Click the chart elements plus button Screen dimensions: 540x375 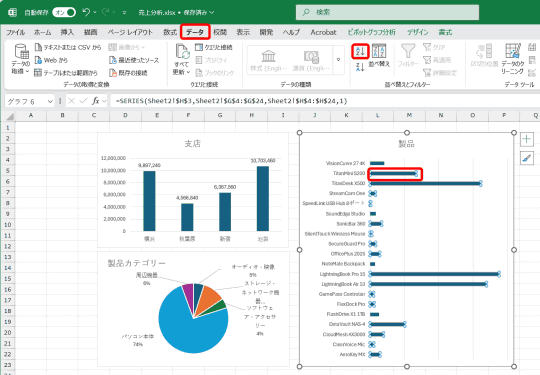pyautogui.click(x=527, y=139)
